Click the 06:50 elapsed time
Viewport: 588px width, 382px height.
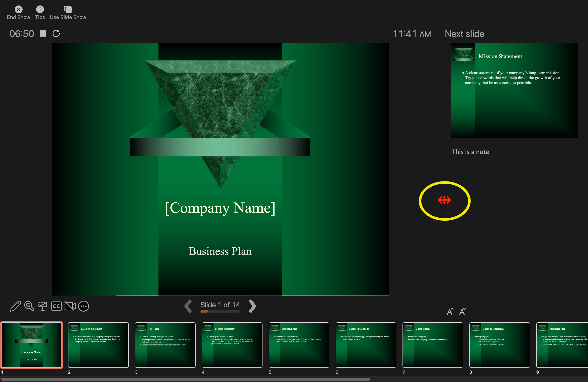click(22, 34)
